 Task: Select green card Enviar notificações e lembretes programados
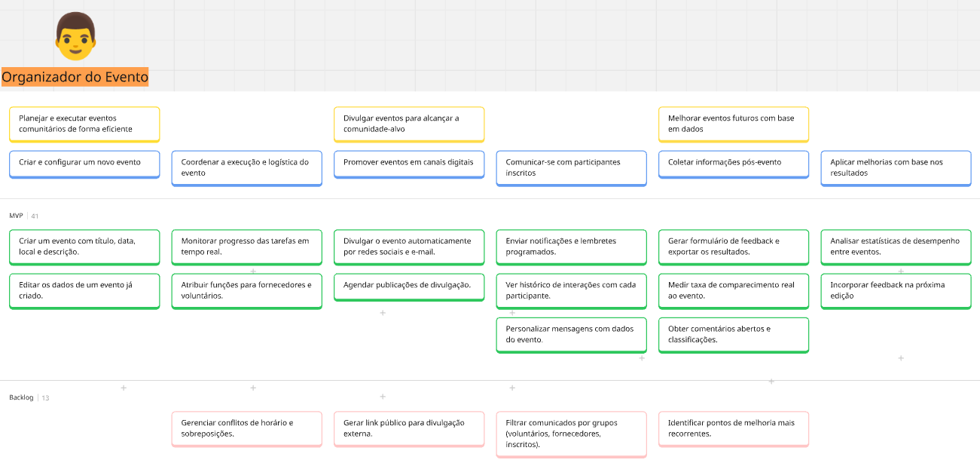tap(571, 247)
